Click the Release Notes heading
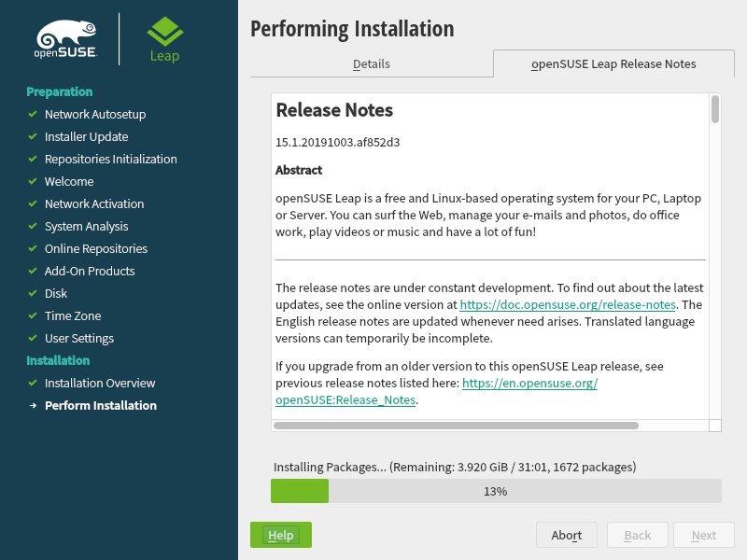Image resolution: width=747 pixels, height=560 pixels. coord(334,110)
